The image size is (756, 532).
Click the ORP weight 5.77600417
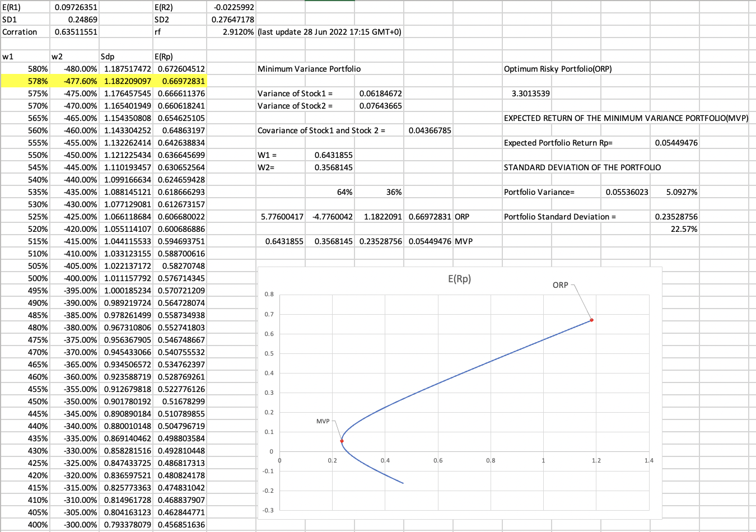[281, 217]
